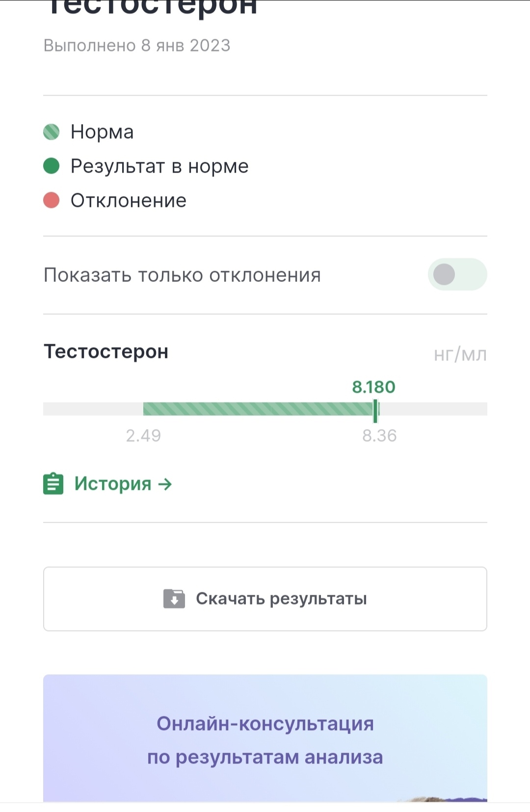Click the striped normal-range bar
Image resolution: width=530 pixels, height=812 pixels.
pyautogui.click(x=258, y=409)
